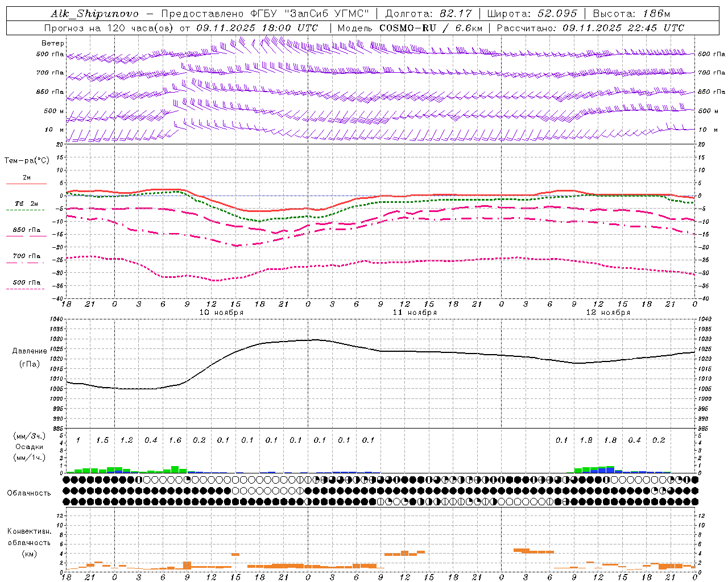Click the "11 ноября" date label
Viewport: 728px width, 582px height.
pyautogui.click(x=415, y=313)
